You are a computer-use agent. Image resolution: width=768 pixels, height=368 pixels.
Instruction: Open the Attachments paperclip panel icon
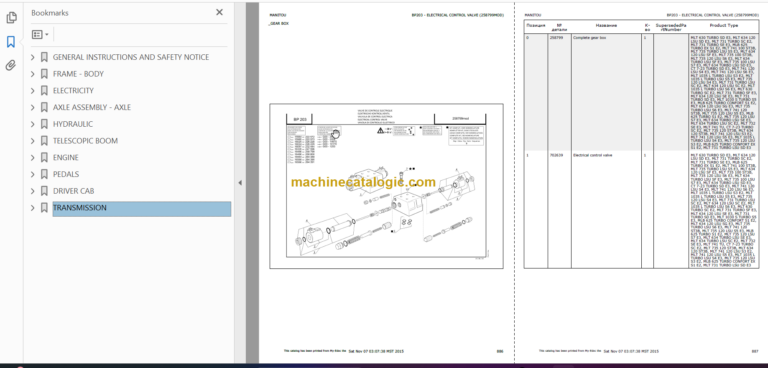point(11,65)
